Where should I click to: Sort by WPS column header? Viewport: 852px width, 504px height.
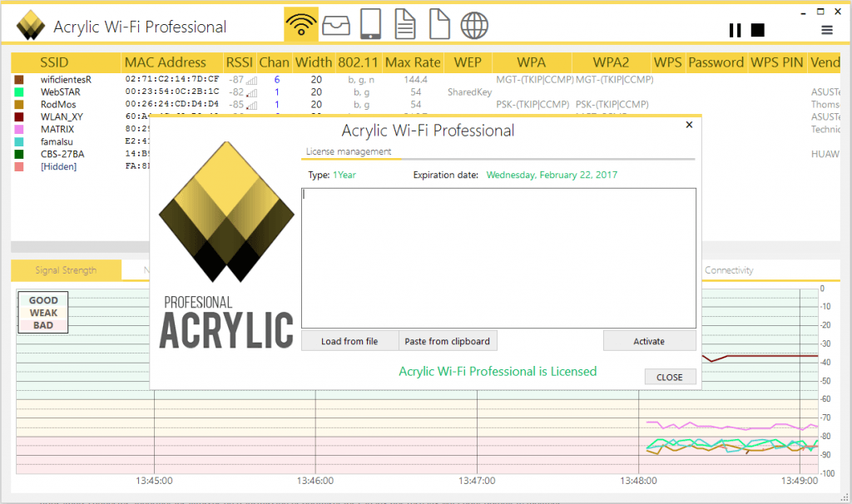[x=667, y=62]
